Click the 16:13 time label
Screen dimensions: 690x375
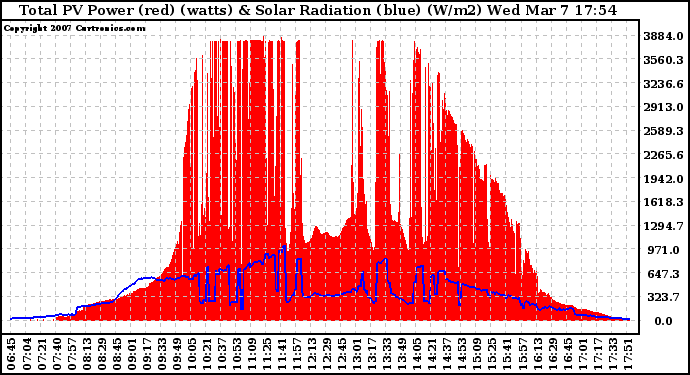537,354
